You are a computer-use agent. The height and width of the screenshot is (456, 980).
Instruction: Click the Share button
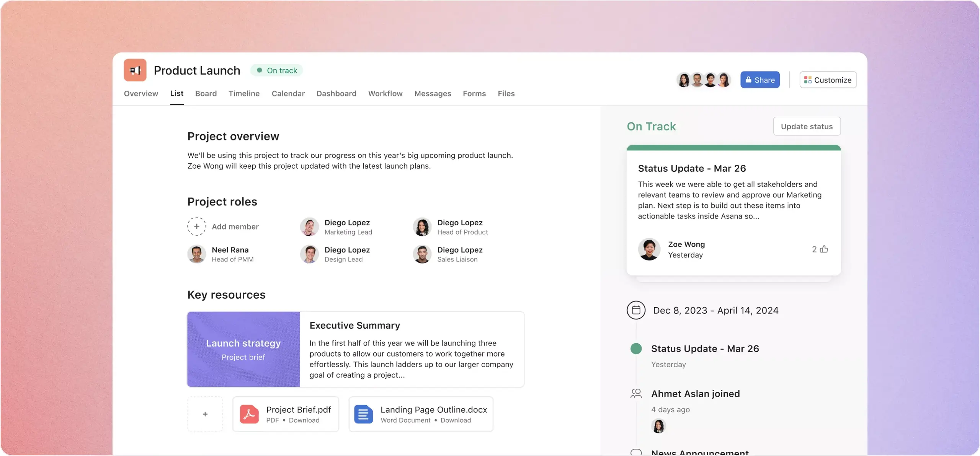click(x=759, y=79)
